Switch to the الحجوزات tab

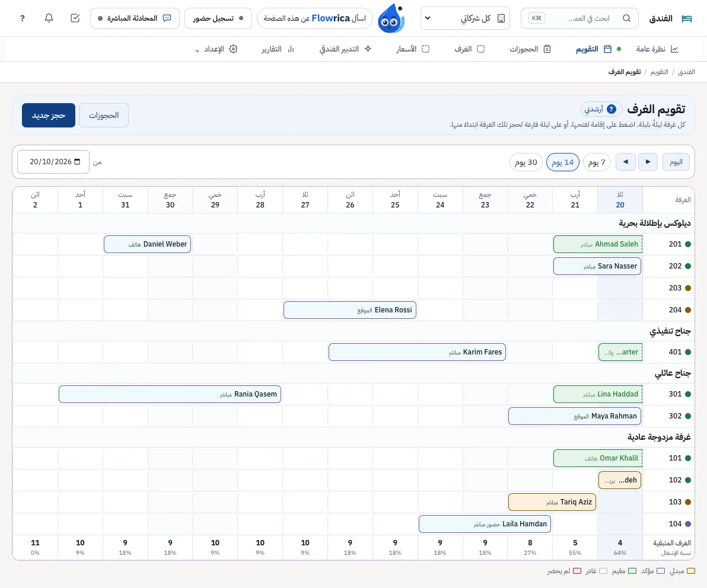pyautogui.click(x=530, y=49)
